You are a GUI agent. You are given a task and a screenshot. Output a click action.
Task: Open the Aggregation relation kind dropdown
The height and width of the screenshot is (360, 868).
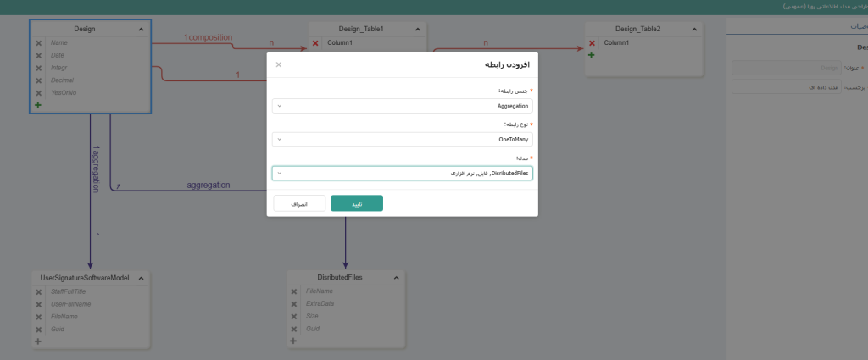(403, 106)
